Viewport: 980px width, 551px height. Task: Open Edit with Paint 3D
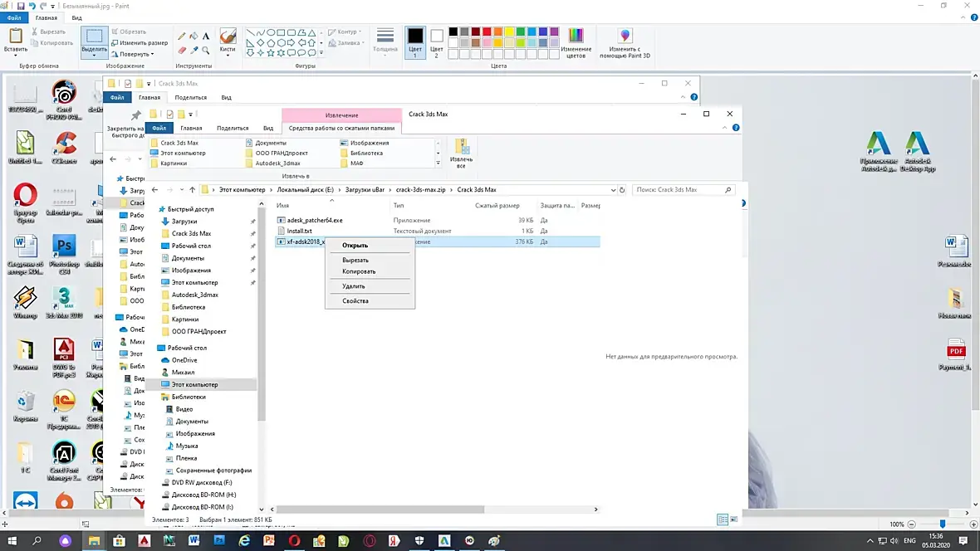point(625,42)
